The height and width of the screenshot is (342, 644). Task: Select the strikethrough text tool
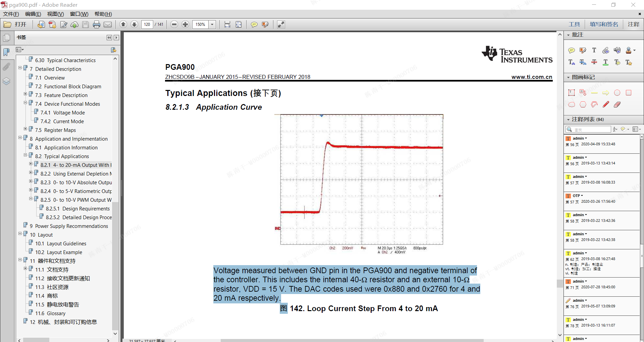pos(594,62)
